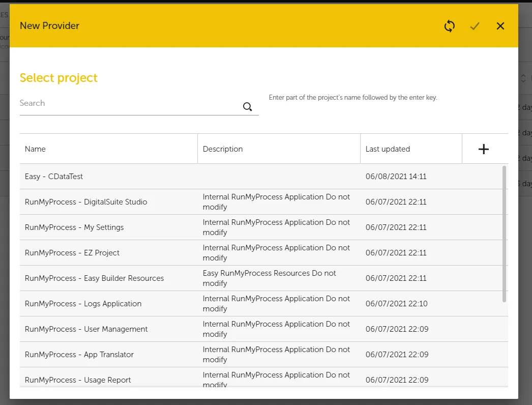
Task: Click the search magnifier icon
Action: pyautogui.click(x=248, y=107)
